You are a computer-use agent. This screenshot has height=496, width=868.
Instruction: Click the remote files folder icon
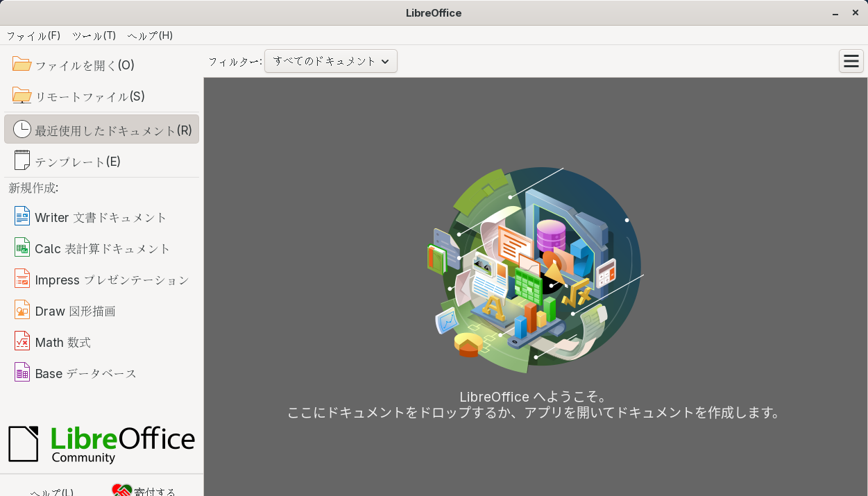22,96
